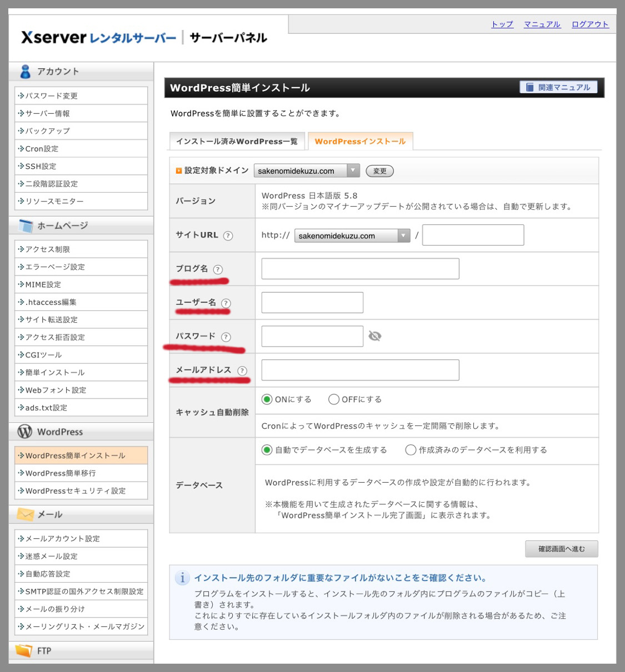Open the サイトURL domain dropdown

coord(352,235)
